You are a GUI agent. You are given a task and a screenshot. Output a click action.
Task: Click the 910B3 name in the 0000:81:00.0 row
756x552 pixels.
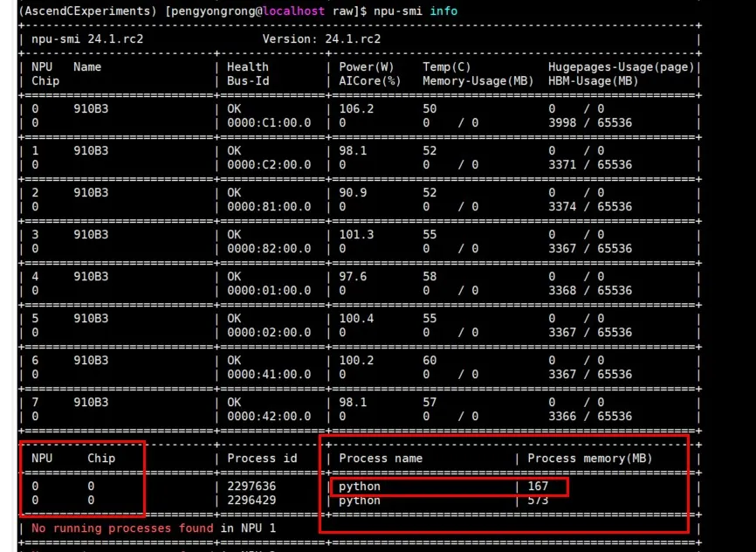[91, 192]
